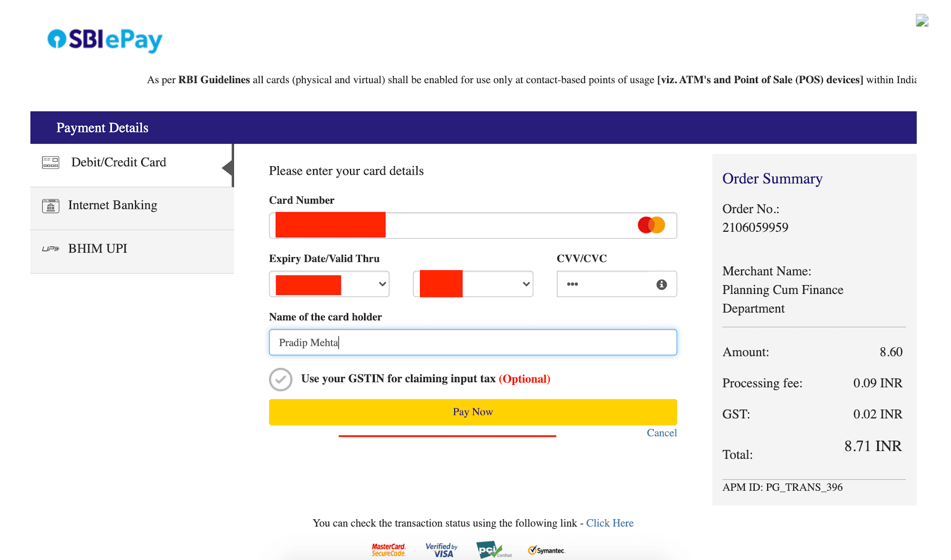Open the expiry month dropdown
Screen dimensions: 951x560
[329, 284]
